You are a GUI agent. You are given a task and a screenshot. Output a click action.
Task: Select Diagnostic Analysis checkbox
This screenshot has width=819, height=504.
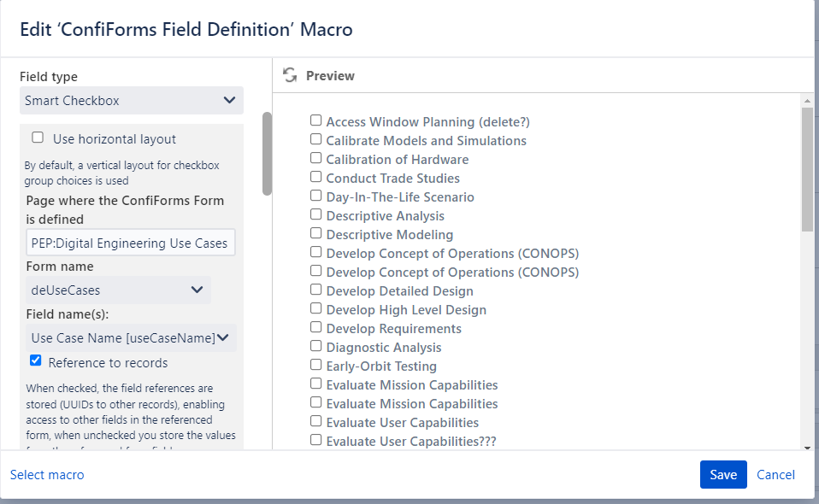pyautogui.click(x=315, y=347)
